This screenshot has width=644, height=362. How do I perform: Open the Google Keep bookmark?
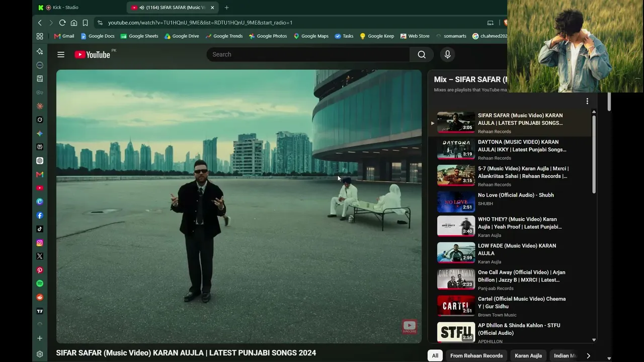pyautogui.click(x=377, y=36)
